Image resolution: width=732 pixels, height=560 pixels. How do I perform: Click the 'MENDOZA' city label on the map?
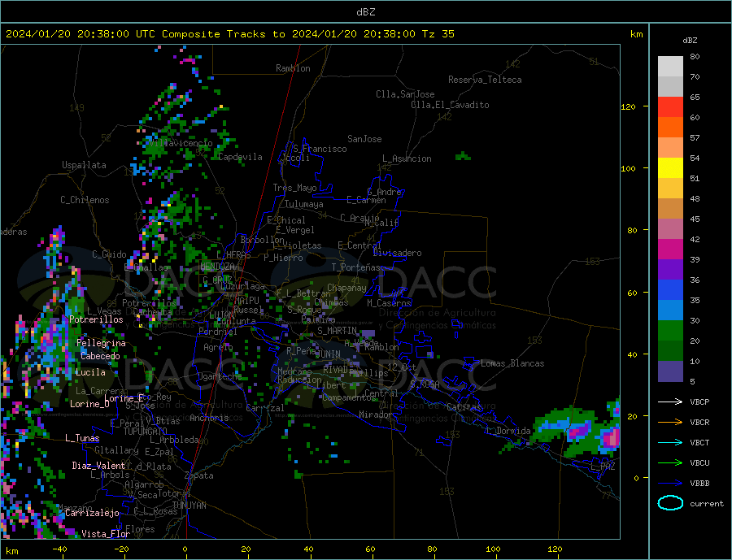[217, 267]
